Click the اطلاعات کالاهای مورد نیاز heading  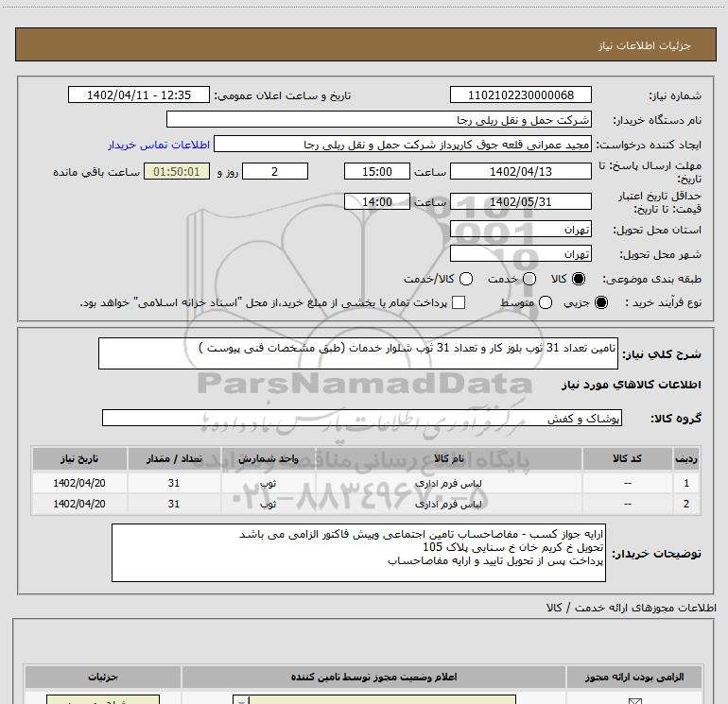[x=631, y=385]
